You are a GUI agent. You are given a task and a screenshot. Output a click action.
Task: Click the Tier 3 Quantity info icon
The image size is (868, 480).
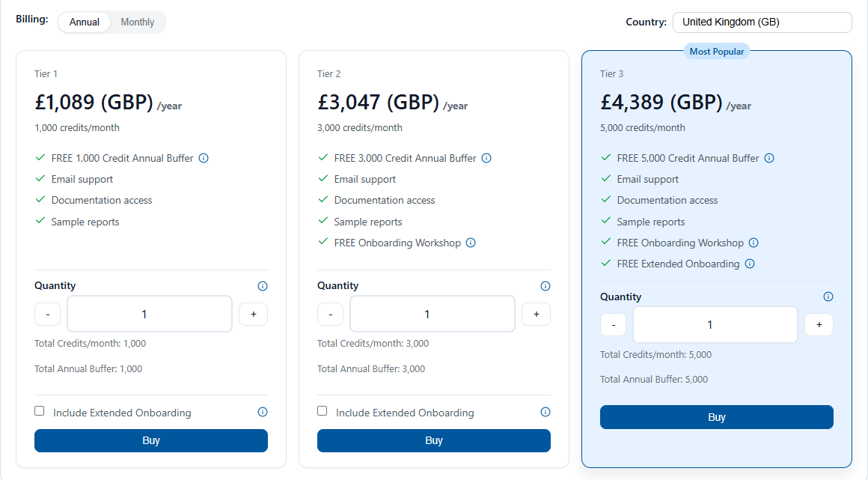click(x=828, y=297)
